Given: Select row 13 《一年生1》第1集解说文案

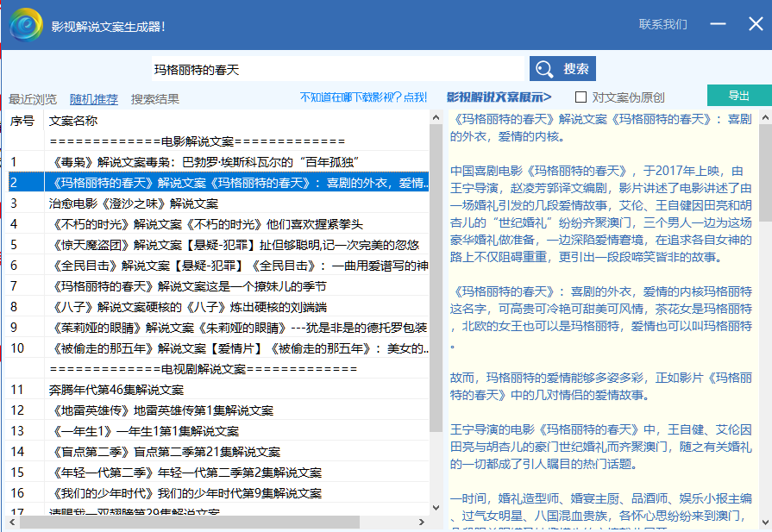Looking at the screenshot, I should (x=218, y=430).
